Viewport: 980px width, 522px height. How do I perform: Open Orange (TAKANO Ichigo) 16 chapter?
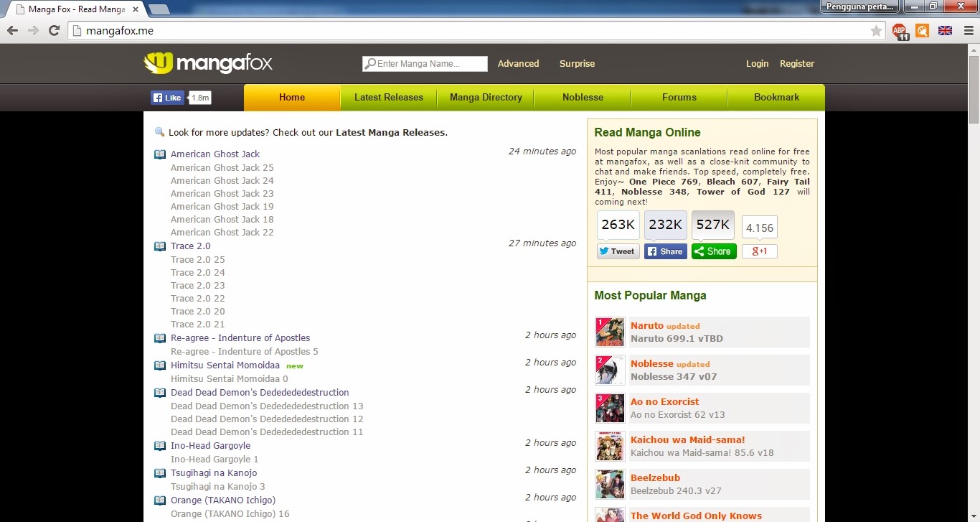pos(230,514)
